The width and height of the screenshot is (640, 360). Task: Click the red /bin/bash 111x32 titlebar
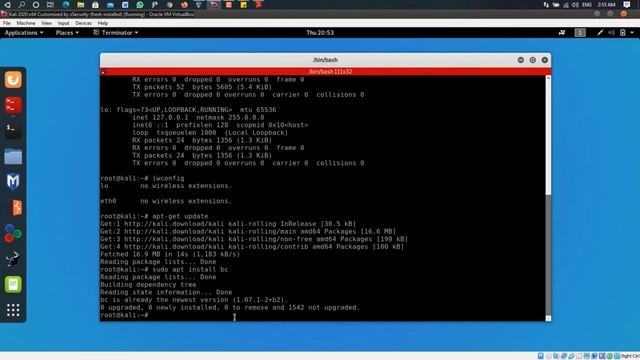coord(325,72)
